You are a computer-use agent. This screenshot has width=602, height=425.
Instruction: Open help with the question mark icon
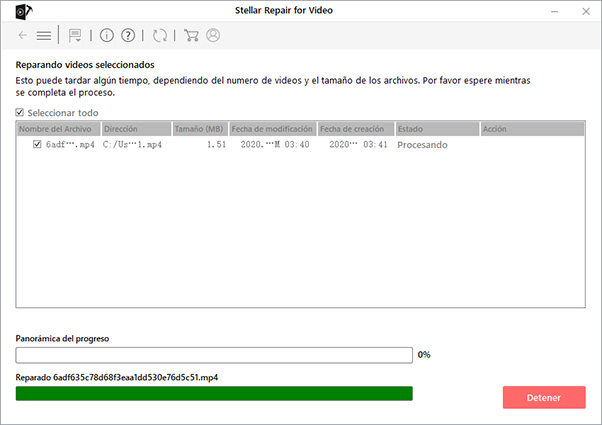tap(128, 35)
